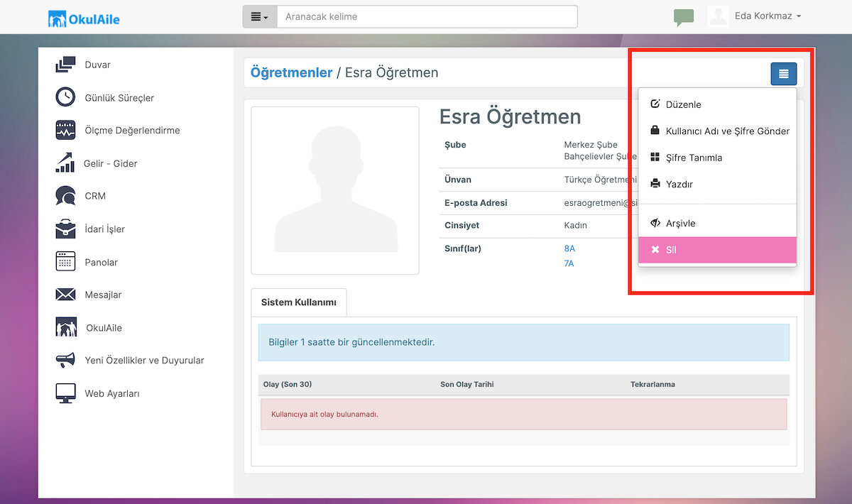Click the CRM chat bubbles icon
This screenshot has height=504, width=852.
65,196
